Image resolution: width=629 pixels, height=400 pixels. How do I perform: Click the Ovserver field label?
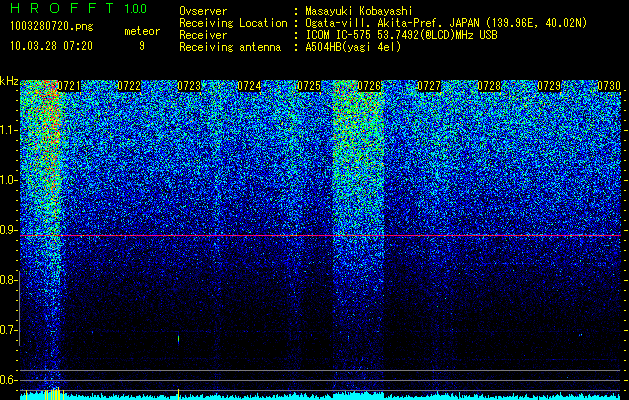[x=203, y=11]
